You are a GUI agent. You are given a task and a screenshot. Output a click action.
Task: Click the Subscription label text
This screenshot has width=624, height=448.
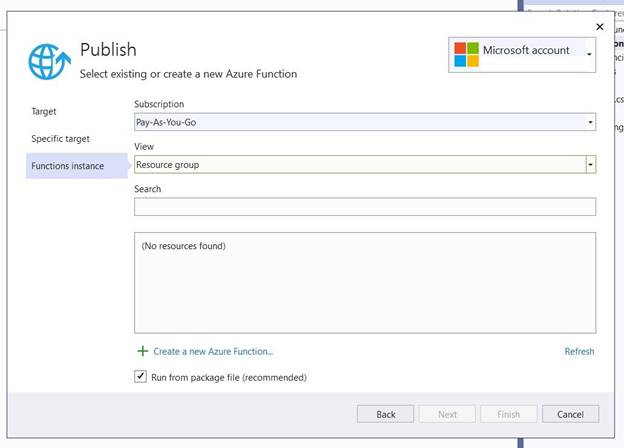159,104
